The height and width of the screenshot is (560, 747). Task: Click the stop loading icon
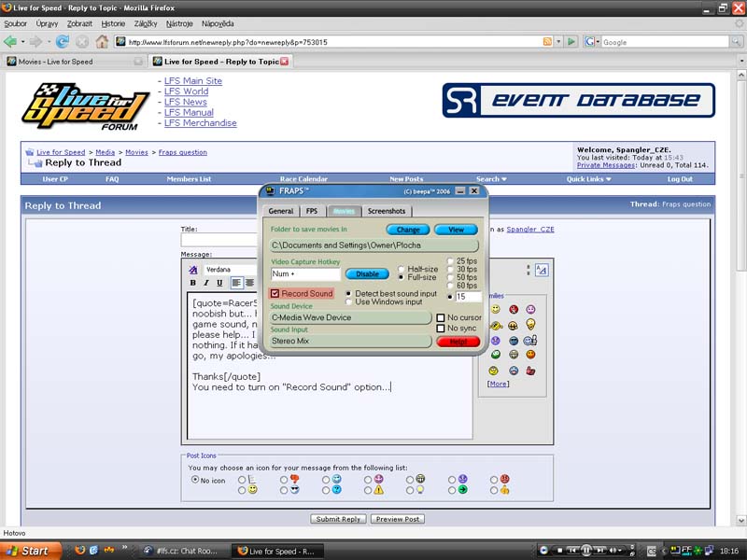click(82, 42)
